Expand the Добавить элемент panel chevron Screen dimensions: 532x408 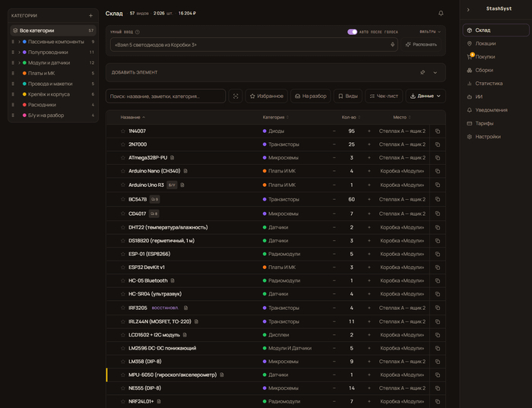(x=435, y=73)
